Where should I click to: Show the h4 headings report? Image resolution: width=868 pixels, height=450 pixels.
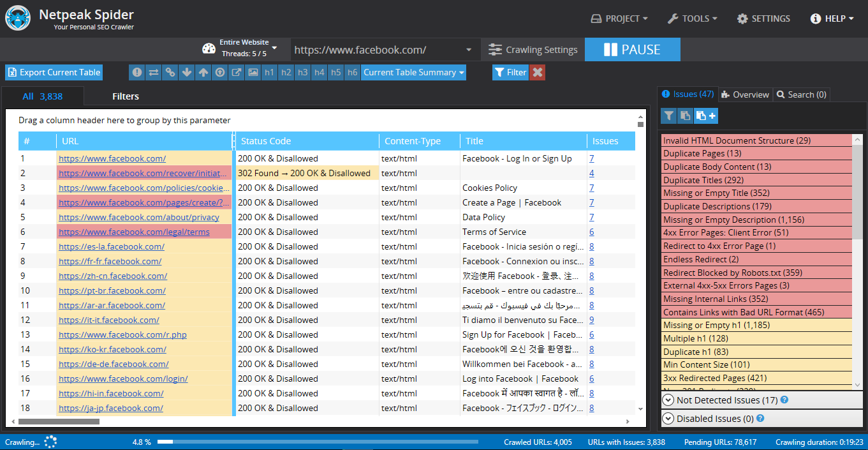point(320,72)
